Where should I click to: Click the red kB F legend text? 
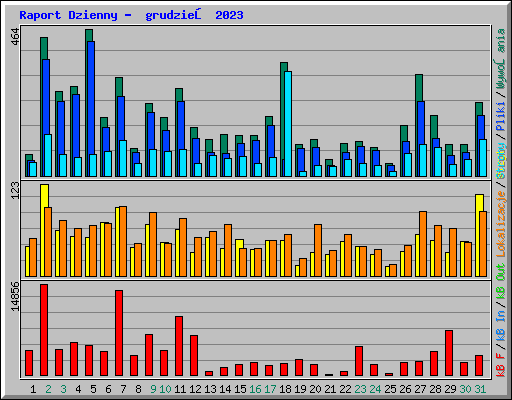501,364
